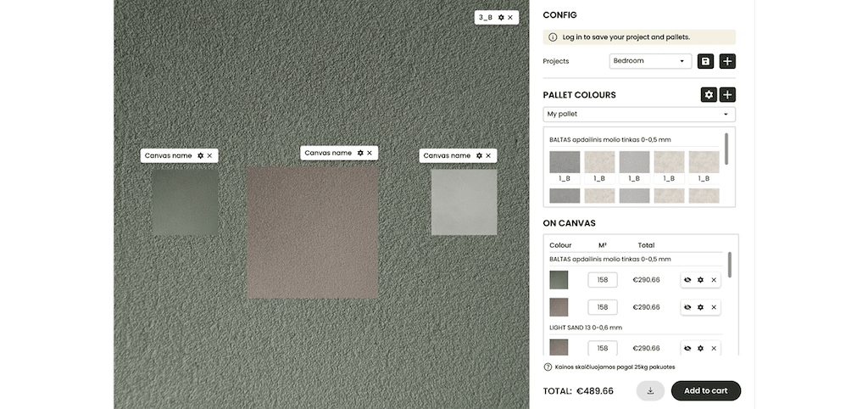Click the M² field of first canvas row
The image size is (868, 409).
(602, 280)
